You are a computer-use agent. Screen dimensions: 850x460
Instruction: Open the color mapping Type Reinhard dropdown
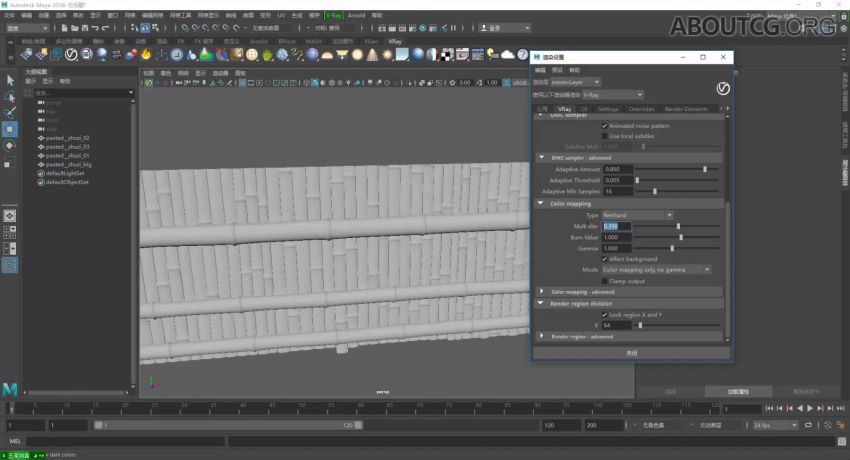pyautogui.click(x=637, y=215)
